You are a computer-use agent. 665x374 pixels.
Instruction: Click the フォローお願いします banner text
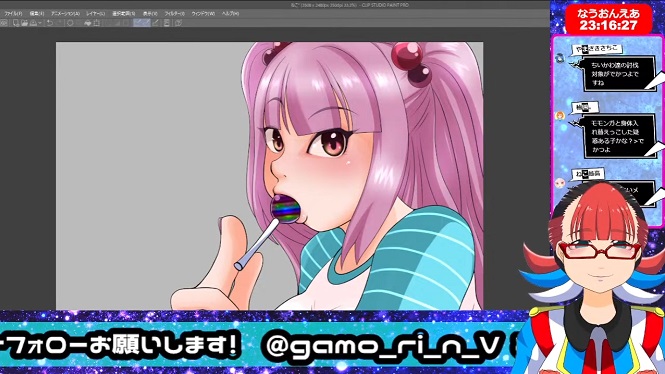click(x=121, y=344)
